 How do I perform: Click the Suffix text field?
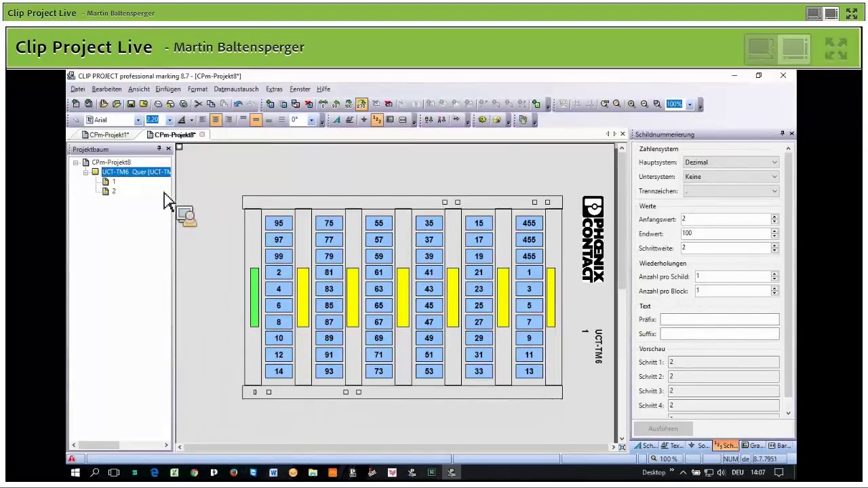click(x=719, y=333)
